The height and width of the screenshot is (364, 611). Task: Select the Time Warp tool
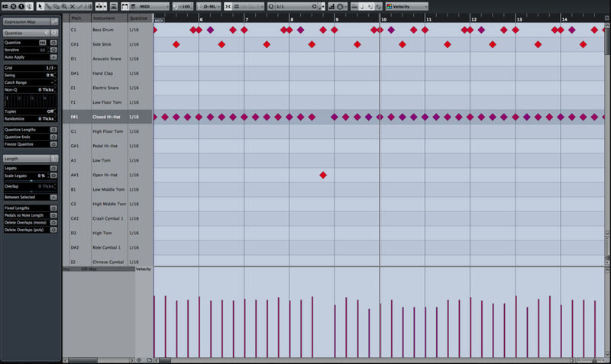(89, 6)
